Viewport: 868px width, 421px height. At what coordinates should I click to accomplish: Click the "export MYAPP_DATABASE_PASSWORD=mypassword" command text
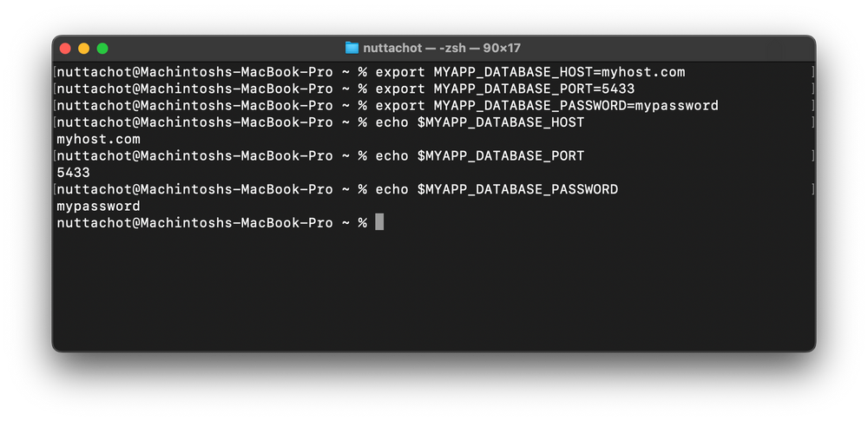point(547,106)
